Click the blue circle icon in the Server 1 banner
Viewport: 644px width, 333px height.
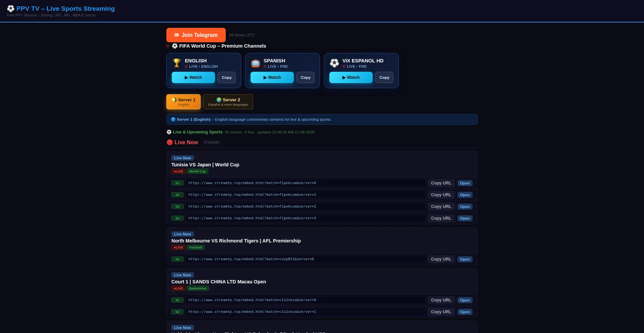tap(173, 119)
